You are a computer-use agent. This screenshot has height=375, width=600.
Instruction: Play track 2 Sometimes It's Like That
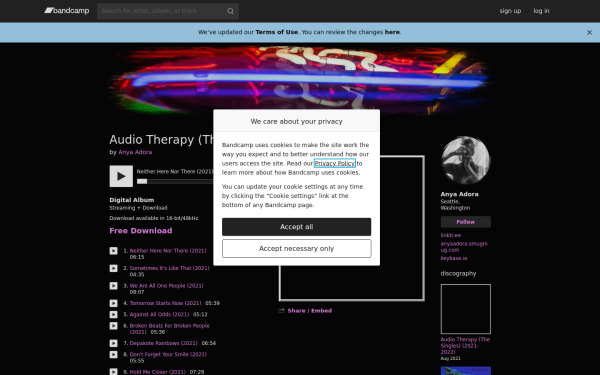coord(114,268)
